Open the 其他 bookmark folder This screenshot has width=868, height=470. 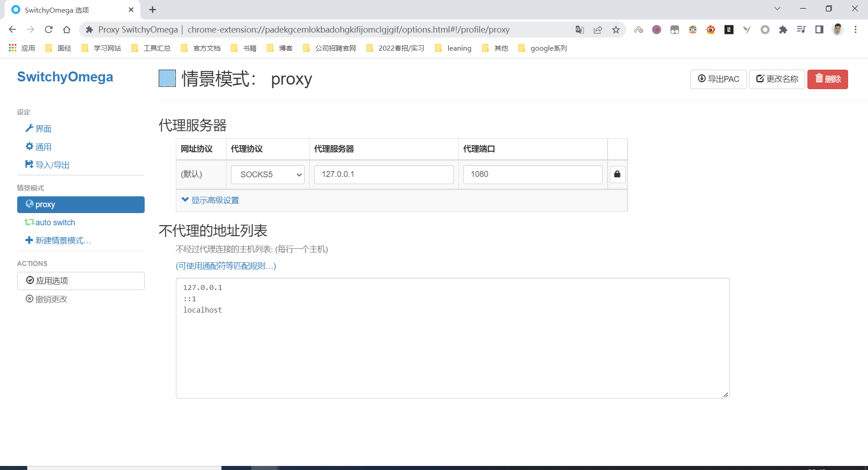click(x=495, y=48)
